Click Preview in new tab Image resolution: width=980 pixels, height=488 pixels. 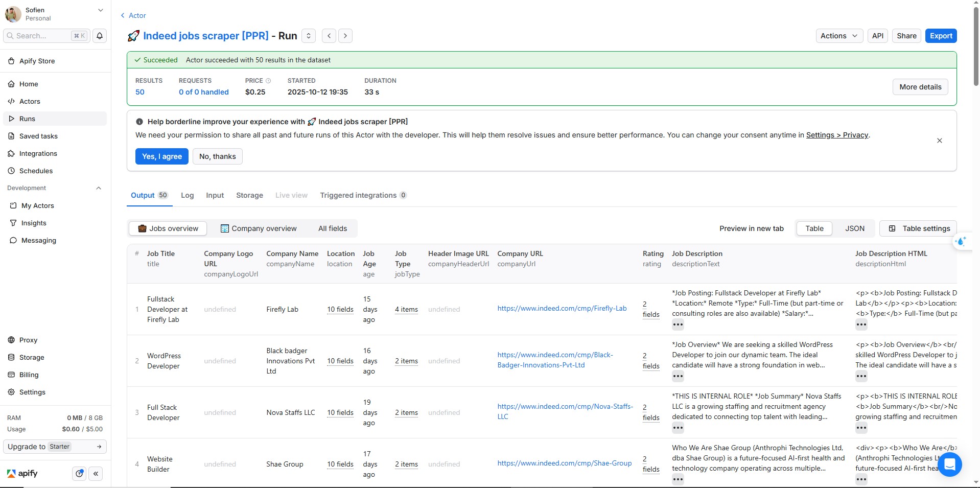coord(751,228)
